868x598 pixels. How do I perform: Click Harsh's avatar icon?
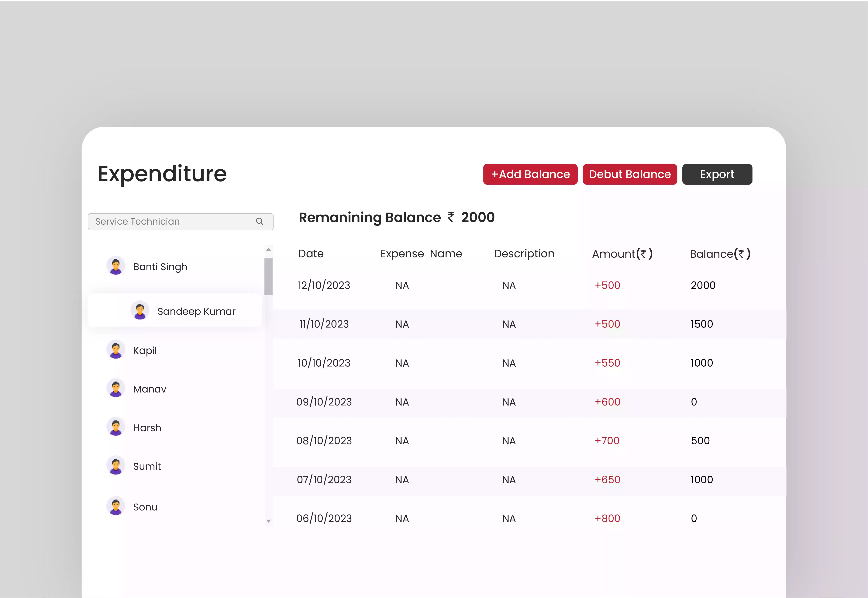[116, 427]
